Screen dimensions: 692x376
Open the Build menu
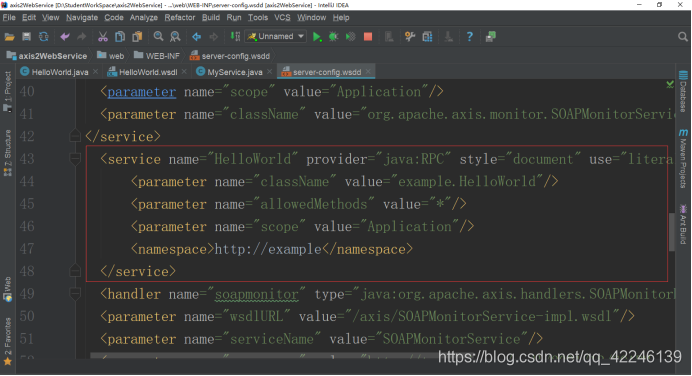pos(211,18)
